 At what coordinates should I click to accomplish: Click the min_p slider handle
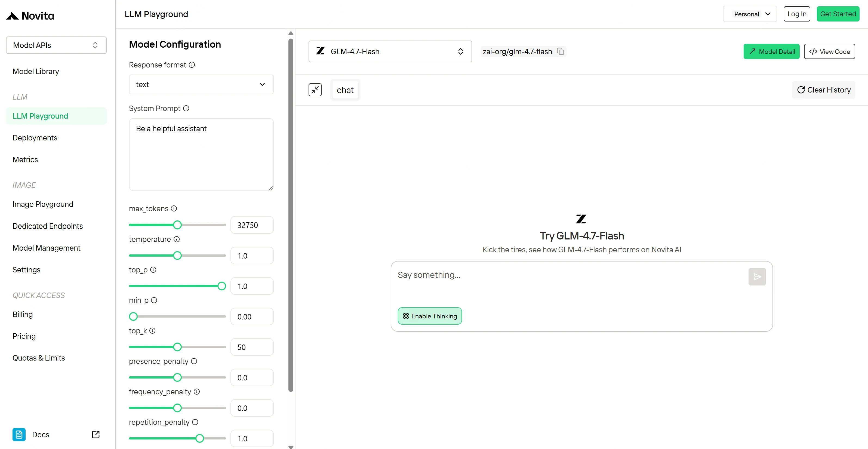pos(133,316)
